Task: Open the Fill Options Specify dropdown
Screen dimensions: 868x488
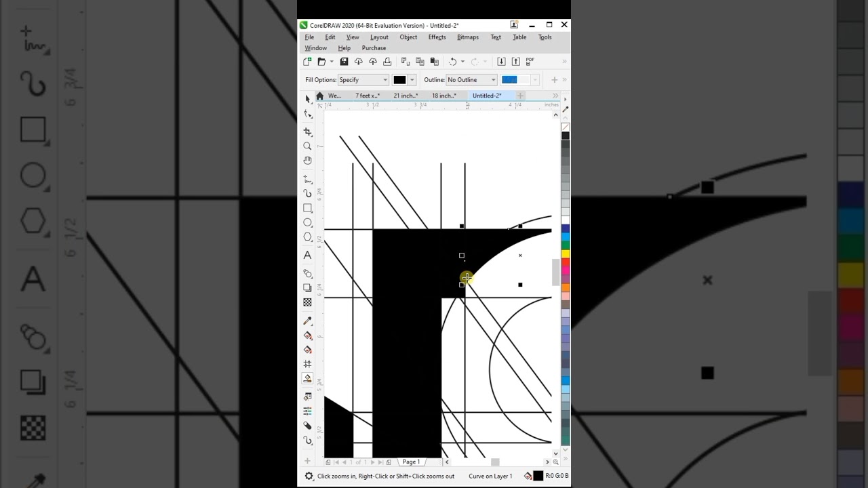Action: [x=363, y=80]
